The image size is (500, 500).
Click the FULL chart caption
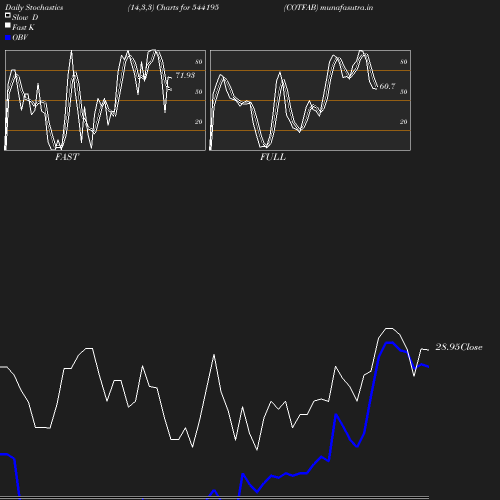[273, 157]
